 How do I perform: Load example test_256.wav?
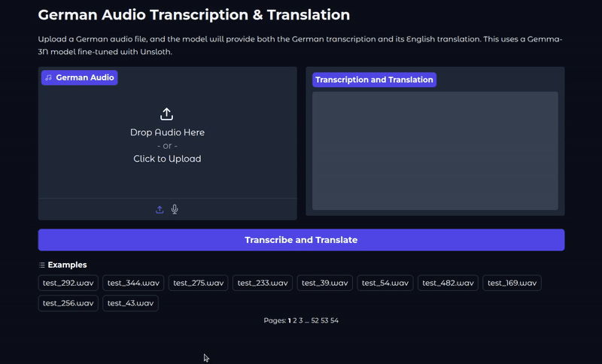click(x=68, y=303)
